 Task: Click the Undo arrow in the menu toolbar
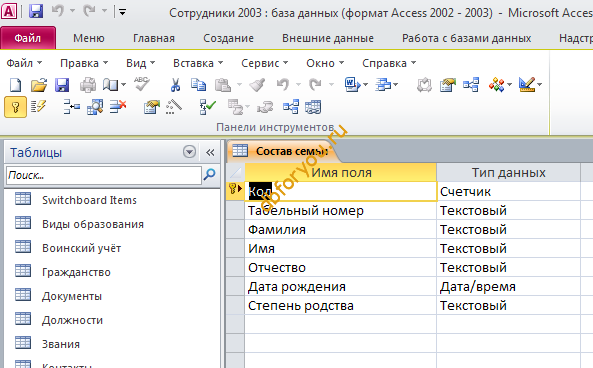pos(283,85)
